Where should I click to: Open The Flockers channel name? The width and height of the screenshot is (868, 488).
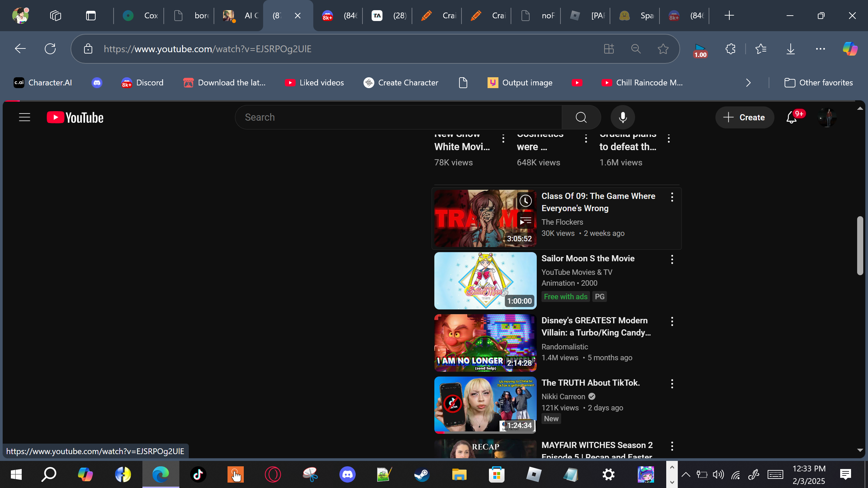562,222
